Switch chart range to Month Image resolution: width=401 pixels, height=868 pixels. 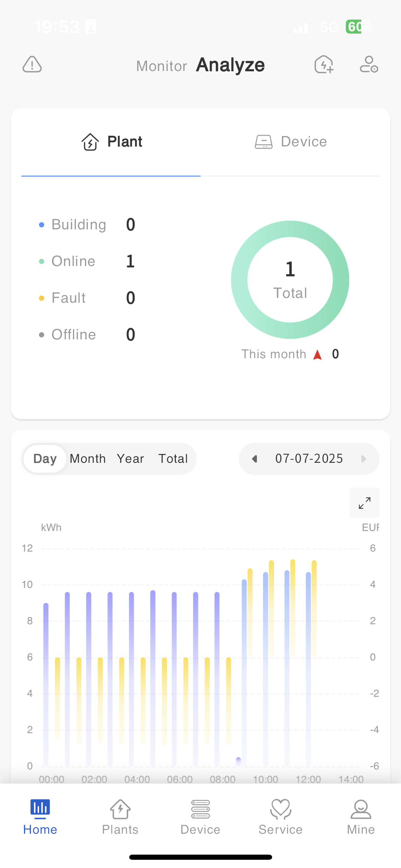pyautogui.click(x=88, y=459)
